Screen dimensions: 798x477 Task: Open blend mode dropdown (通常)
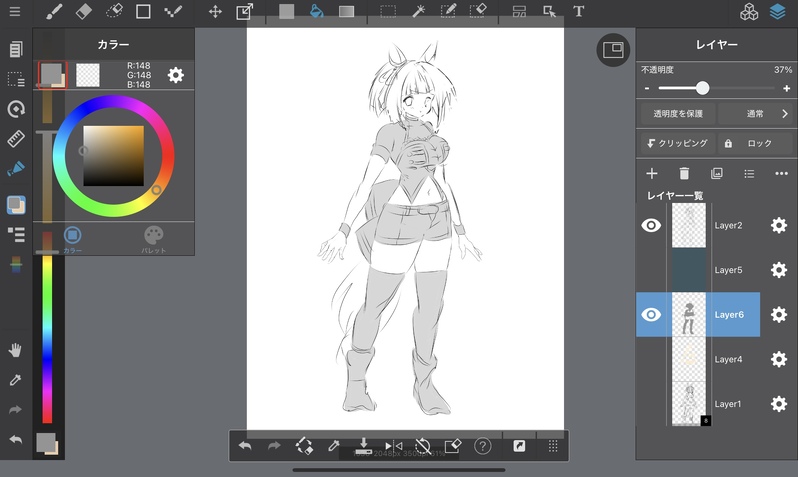(755, 114)
